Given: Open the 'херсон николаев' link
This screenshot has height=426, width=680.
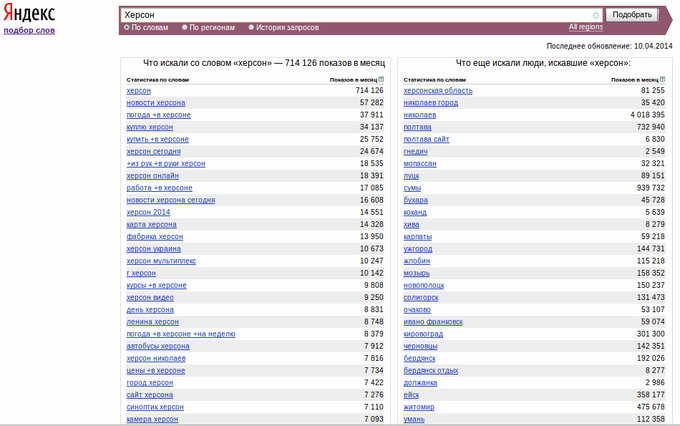Looking at the screenshot, I should coord(156,358).
